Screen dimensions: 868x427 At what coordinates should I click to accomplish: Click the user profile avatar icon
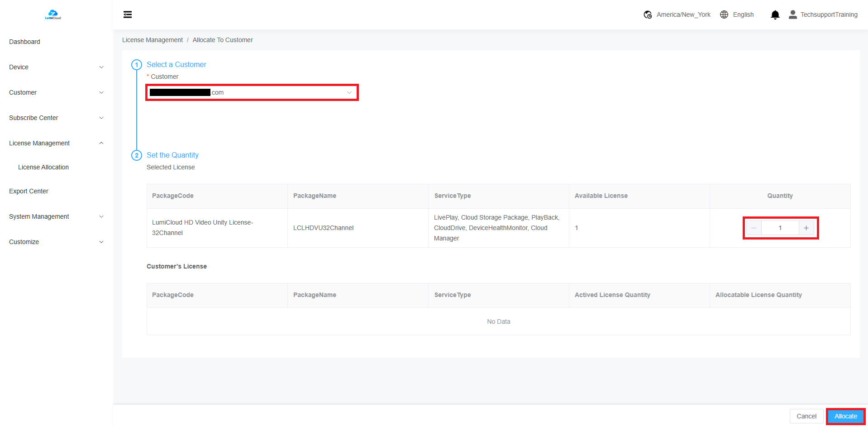click(792, 14)
